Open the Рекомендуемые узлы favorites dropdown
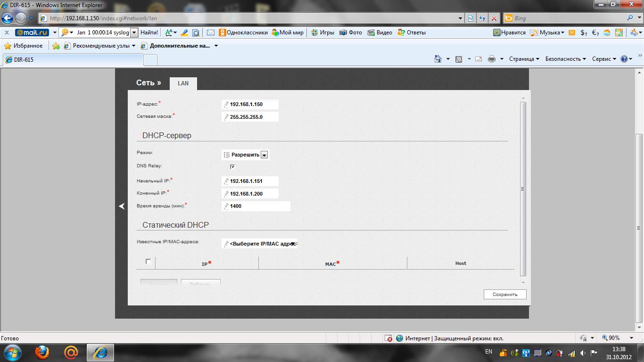Viewport: 644px width, 362px height. point(99,46)
